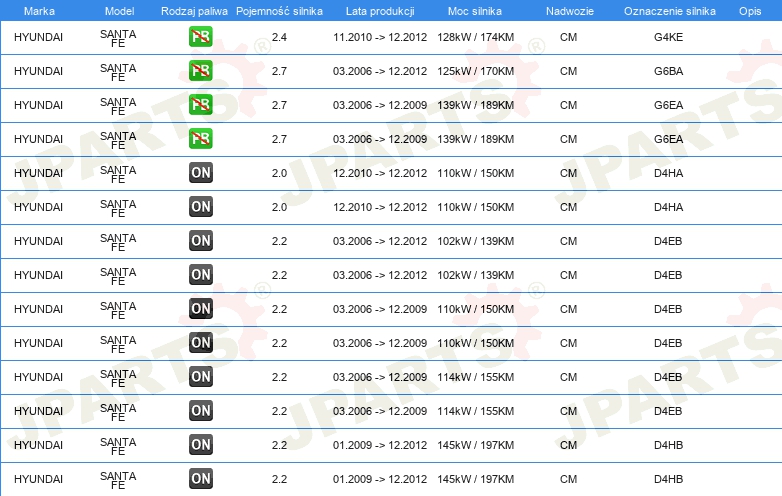Select the first G6EA engine code cell
The image size is (782, 496).
pyautogui.click(x=668, y=105)
